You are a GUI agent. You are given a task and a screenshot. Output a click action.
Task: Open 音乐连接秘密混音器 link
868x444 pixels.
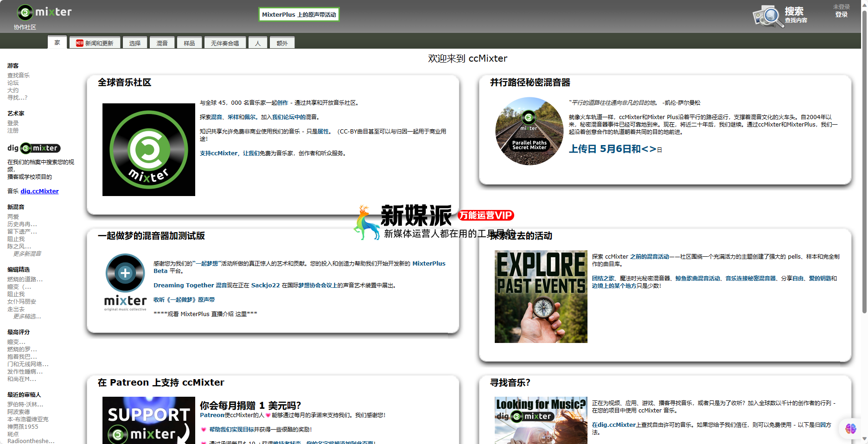tap(751, 278)
